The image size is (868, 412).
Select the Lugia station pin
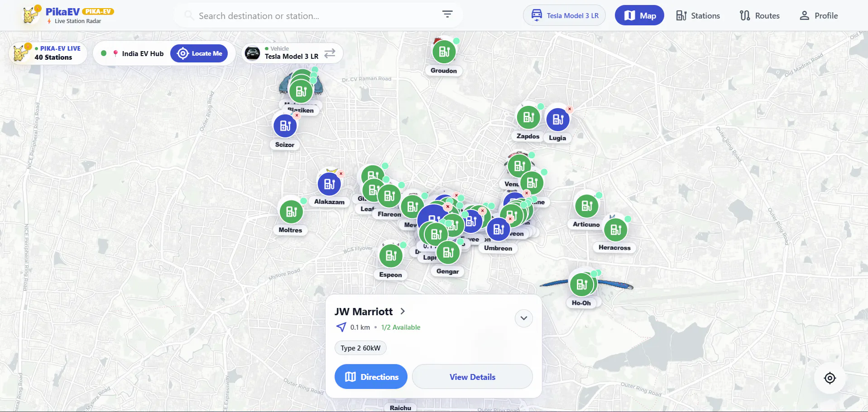(558, 120)
